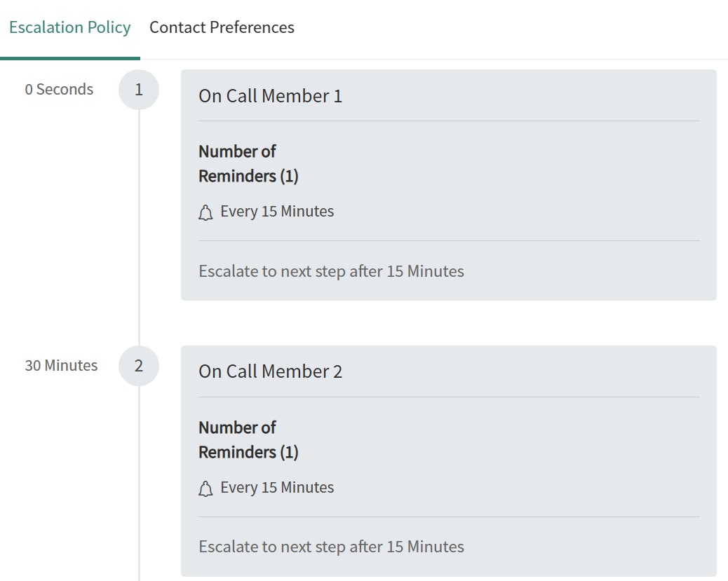Click the step 1 circle marker
The height and width of the screenshot is (581, 728).
click(139, 90)
